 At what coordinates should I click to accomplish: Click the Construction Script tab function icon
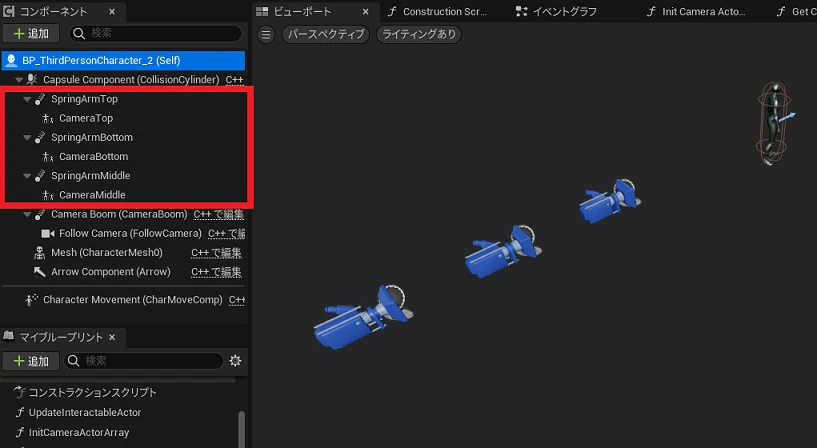392,11
